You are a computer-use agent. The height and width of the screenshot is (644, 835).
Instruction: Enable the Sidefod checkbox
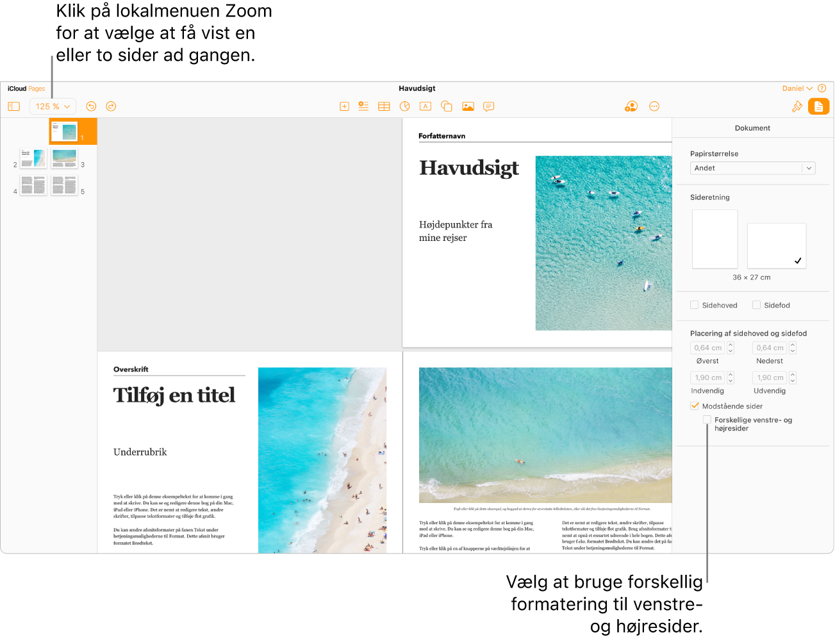coord(756,305)
